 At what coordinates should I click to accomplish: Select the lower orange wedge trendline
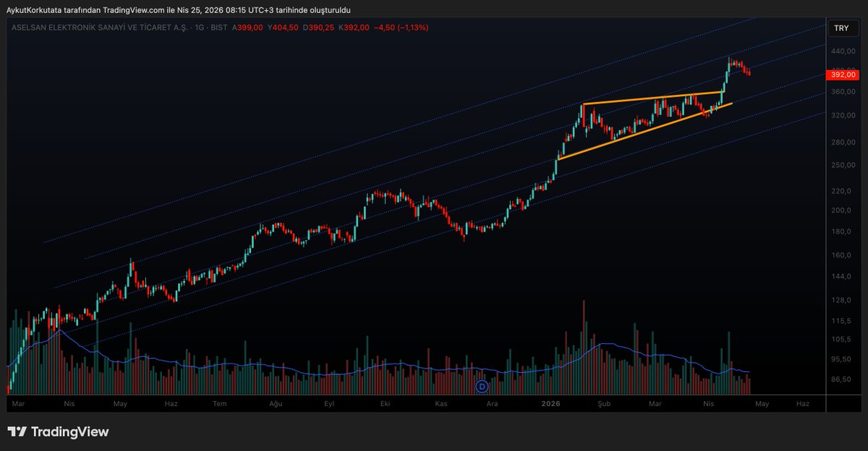pos(644,131)
